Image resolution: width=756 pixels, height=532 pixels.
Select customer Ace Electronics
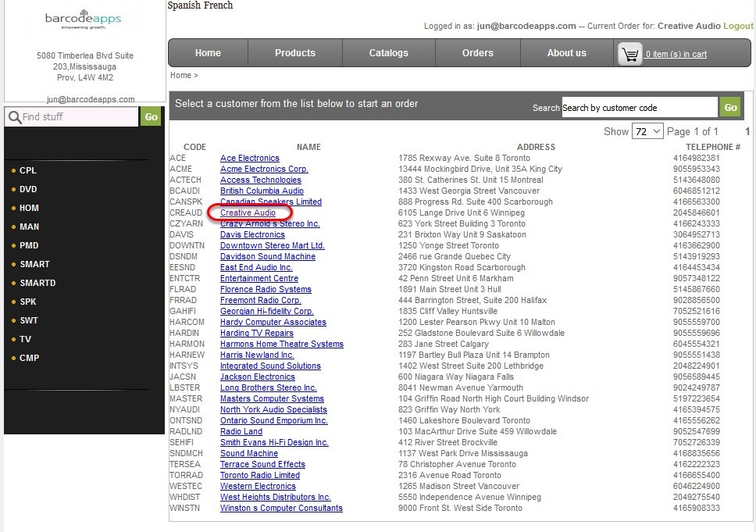tap(250, 159)
